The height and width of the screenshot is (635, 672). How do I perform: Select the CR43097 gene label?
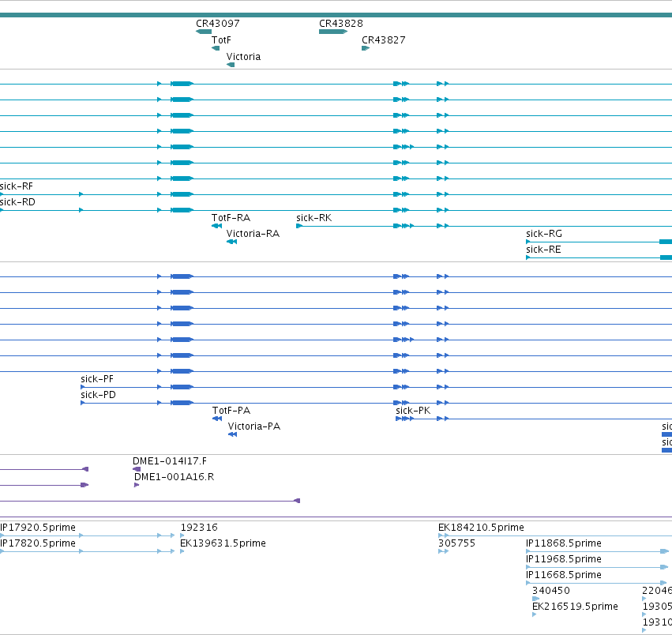218,24
